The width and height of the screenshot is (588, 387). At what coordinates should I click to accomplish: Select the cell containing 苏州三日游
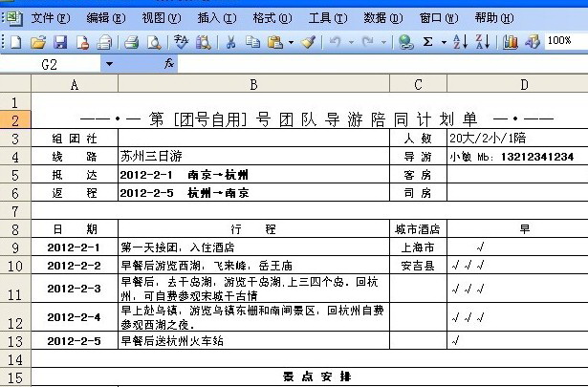click(254, 156)
